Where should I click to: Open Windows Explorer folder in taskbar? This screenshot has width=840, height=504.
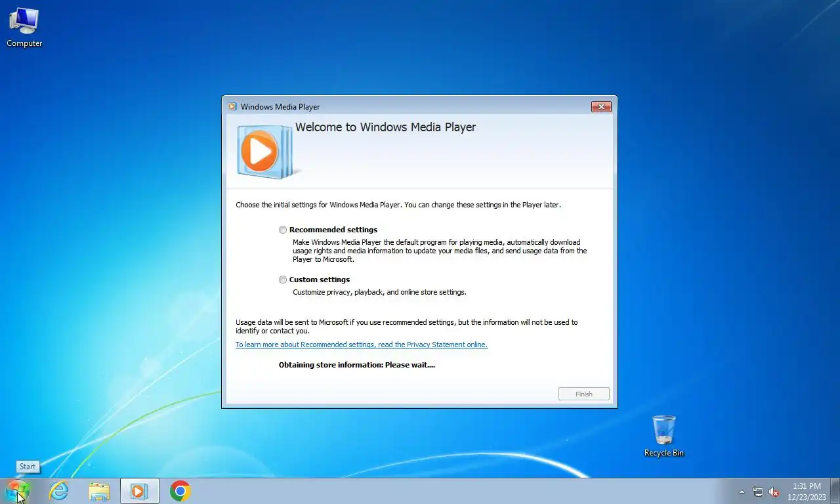[x=99, y=491]
